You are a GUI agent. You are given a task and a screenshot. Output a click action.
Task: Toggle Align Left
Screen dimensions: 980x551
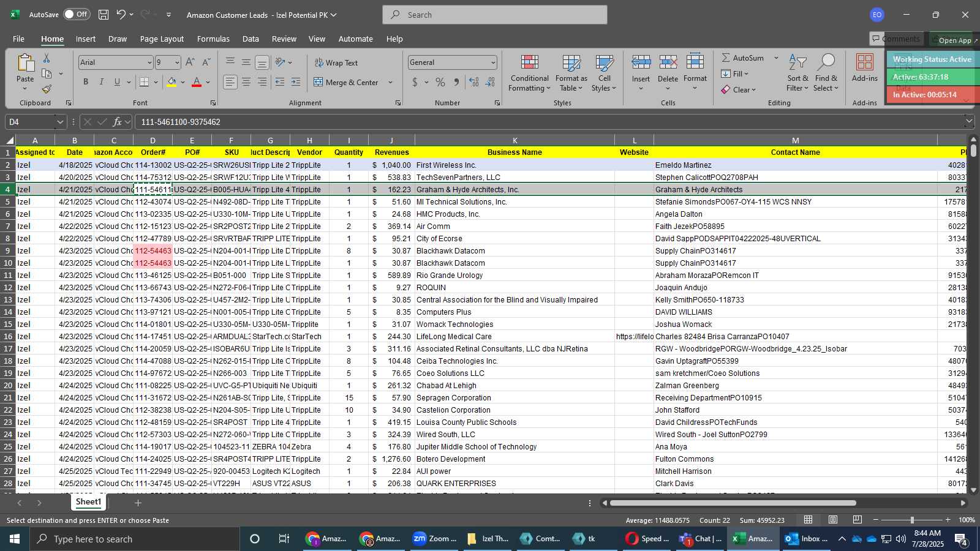230,82
